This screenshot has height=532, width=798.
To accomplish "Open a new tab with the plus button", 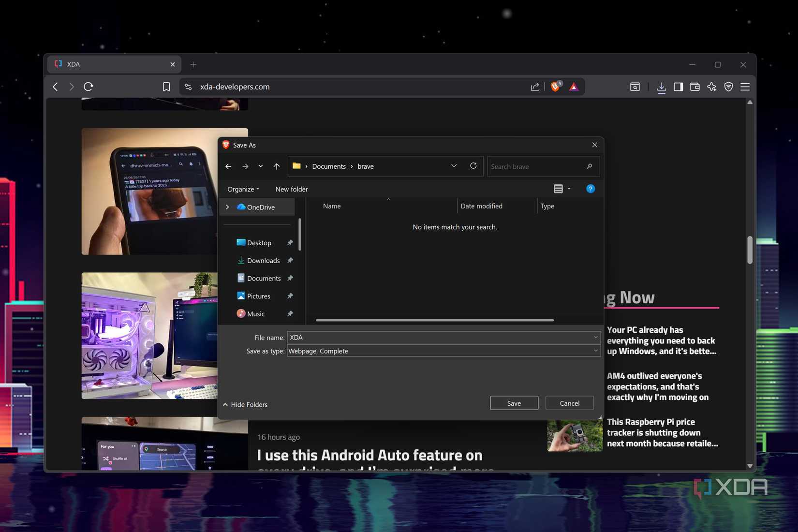I will [193, 64].
